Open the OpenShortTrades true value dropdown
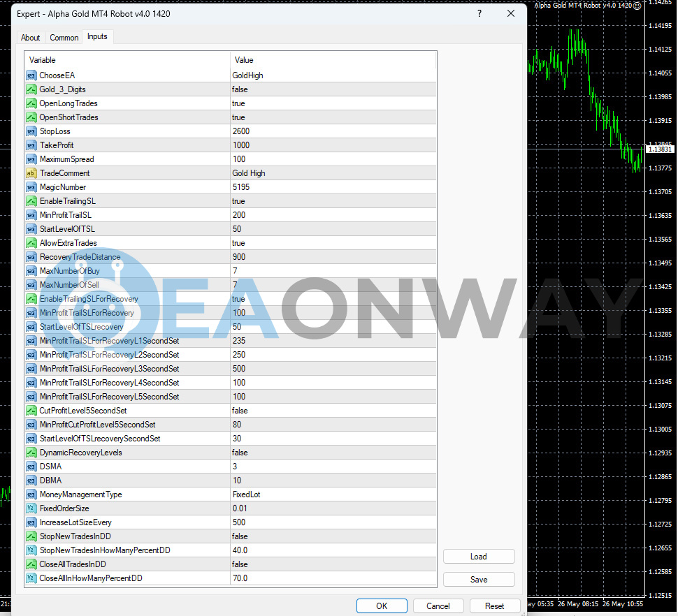 pos(333,117)
